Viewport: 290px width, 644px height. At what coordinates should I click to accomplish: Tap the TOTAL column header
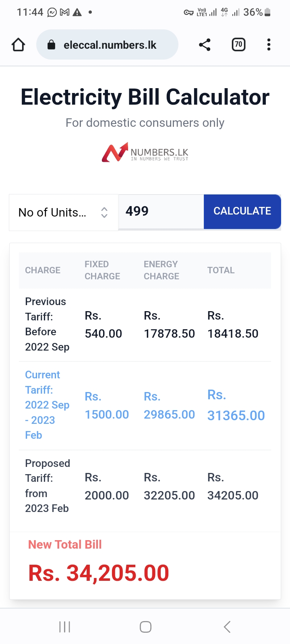click(221, 270)
